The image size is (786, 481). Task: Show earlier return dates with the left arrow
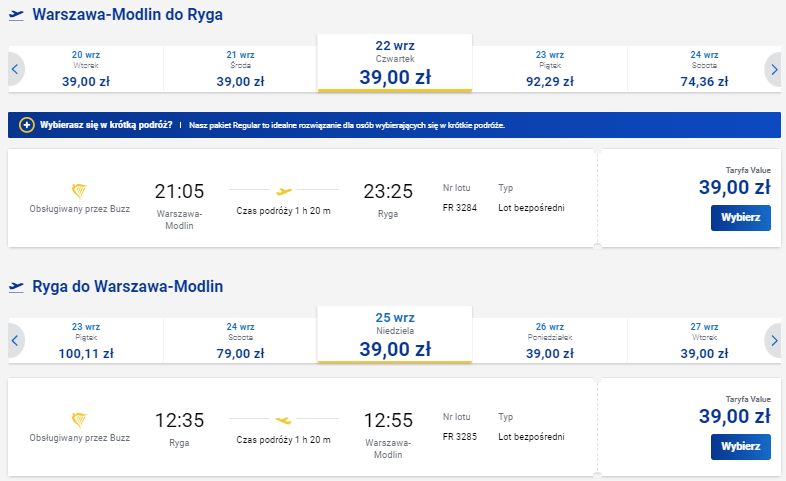coord(16,341)
